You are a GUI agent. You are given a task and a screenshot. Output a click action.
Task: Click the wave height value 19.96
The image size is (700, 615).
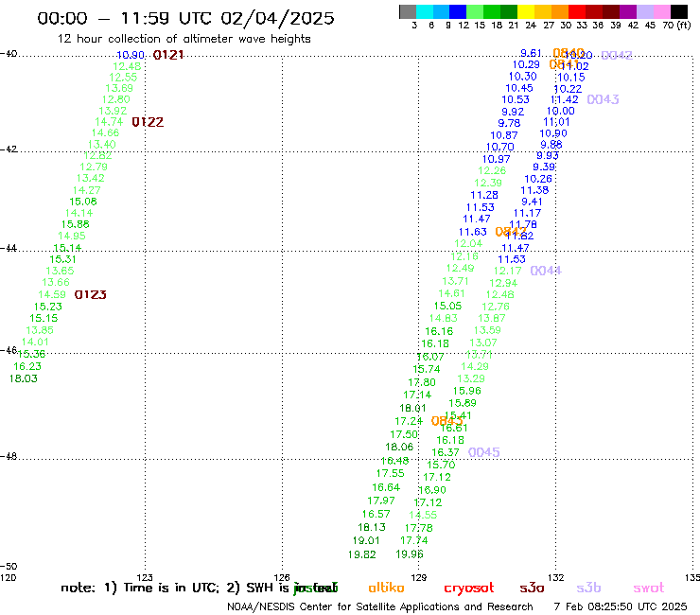[410, 554]
